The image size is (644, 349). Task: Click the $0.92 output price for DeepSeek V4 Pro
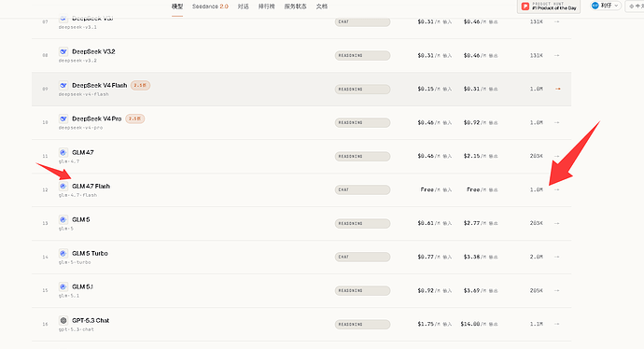tap(471, 122)
